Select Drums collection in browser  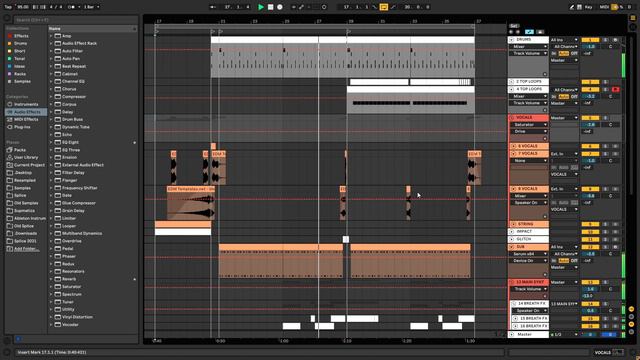point(20,43)
